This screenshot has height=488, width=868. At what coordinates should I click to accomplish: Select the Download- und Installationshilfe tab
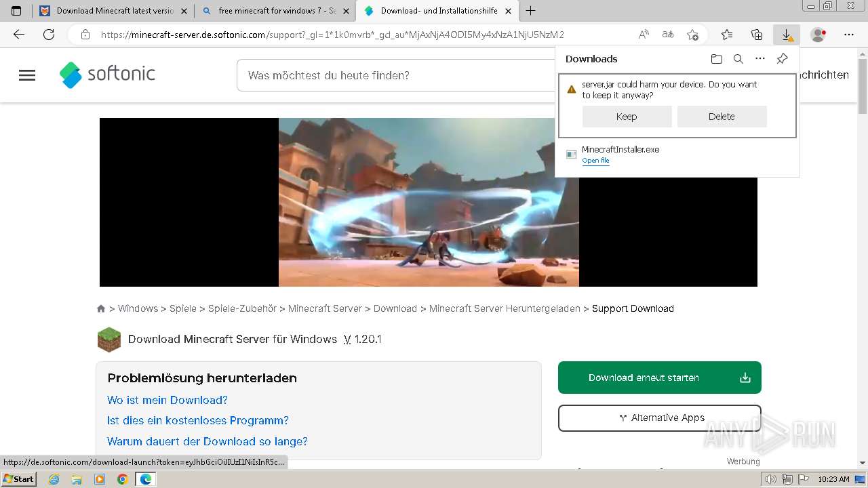pyautogui.click(x=437, y=11)
